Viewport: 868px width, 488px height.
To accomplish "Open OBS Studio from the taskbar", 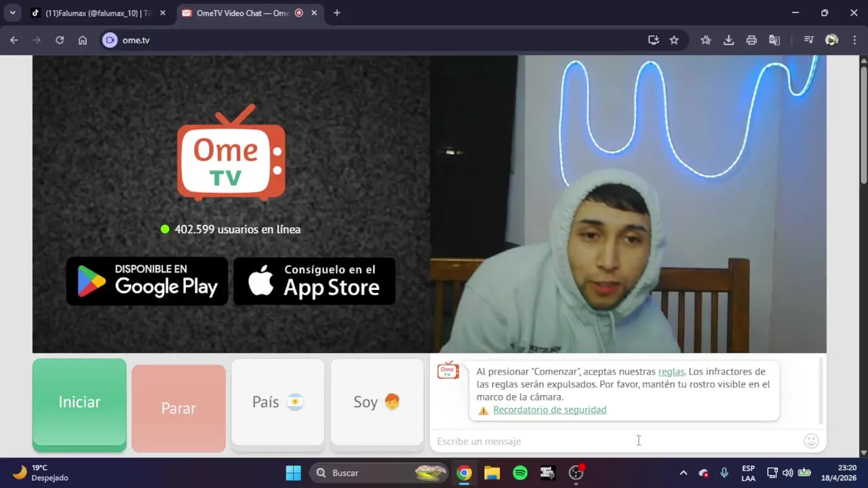I will pos(576,472).
